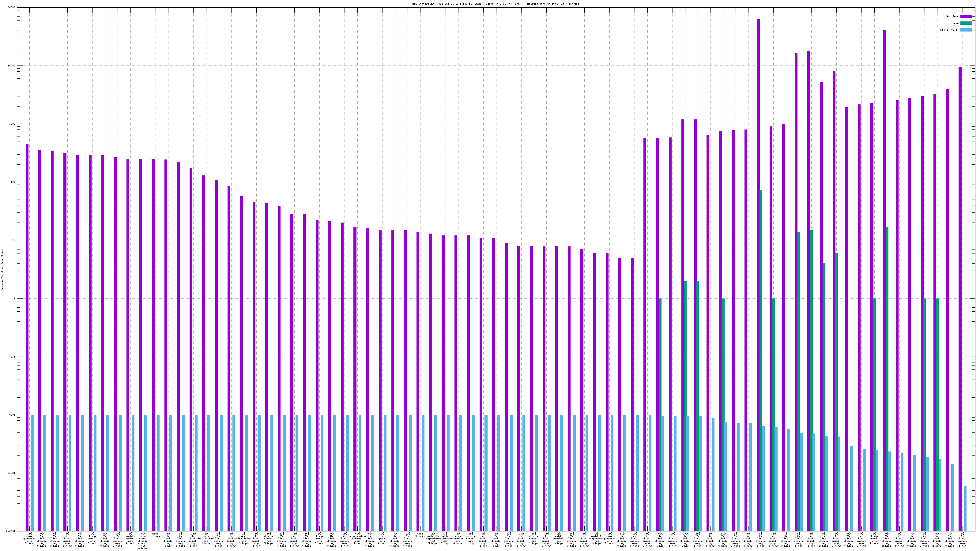Click the zen.spamhaus.org 8 hops axis label
The width and height of the screenshot is (980, 551).
point(29,539)
